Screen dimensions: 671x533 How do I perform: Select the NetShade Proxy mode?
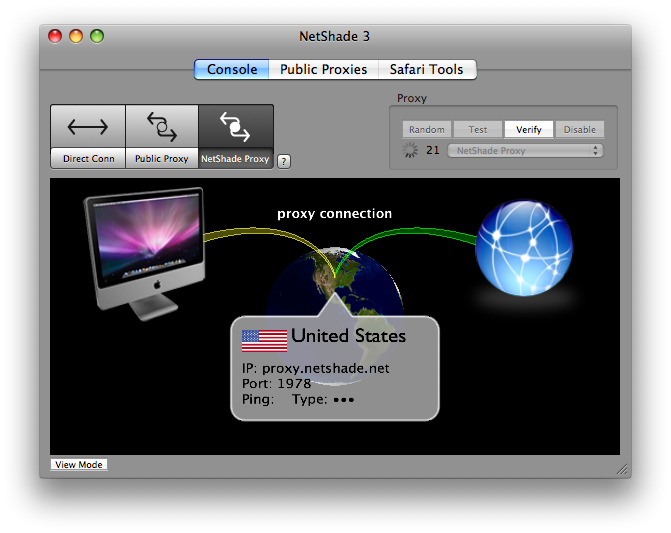click(235, 136)
